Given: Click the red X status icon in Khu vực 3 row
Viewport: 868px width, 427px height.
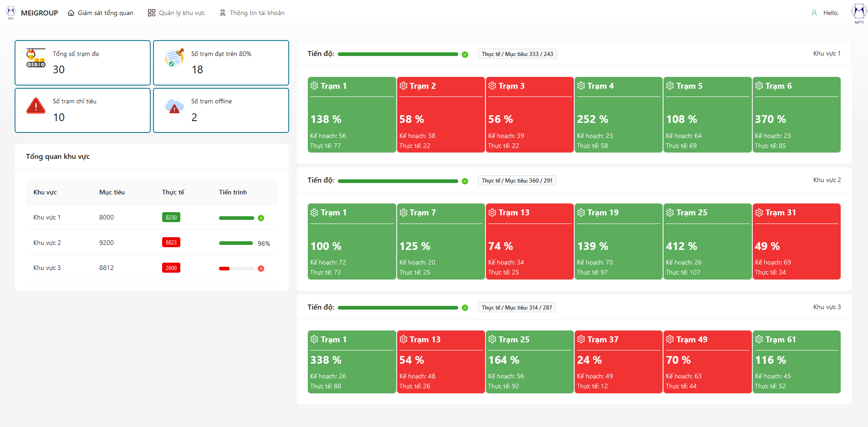Looking at the screenshot, I should [261, 269].
